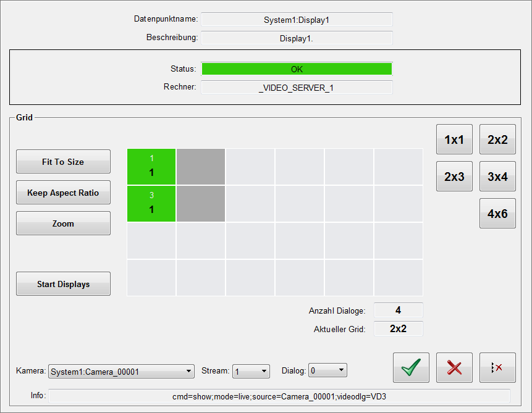The image size is (532, 413).
Task: Start Displays via its button
Action: (x=63, y=284)
